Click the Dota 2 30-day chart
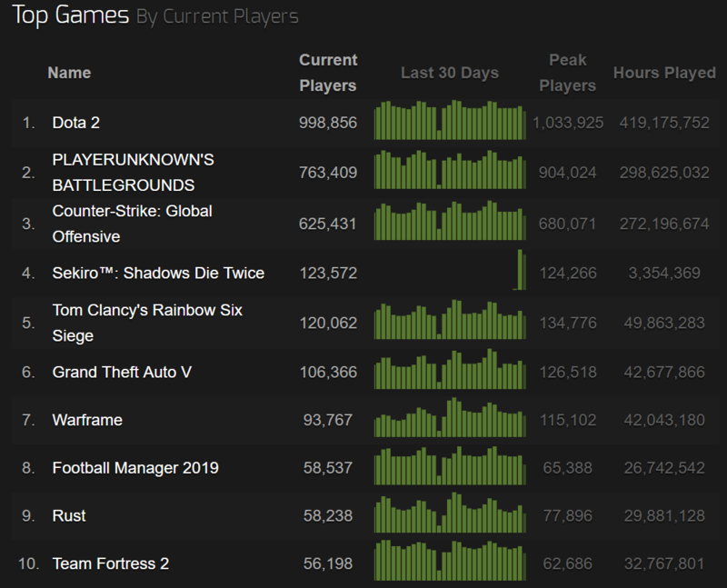The image size is (727, 588). (x=450, y=120)
